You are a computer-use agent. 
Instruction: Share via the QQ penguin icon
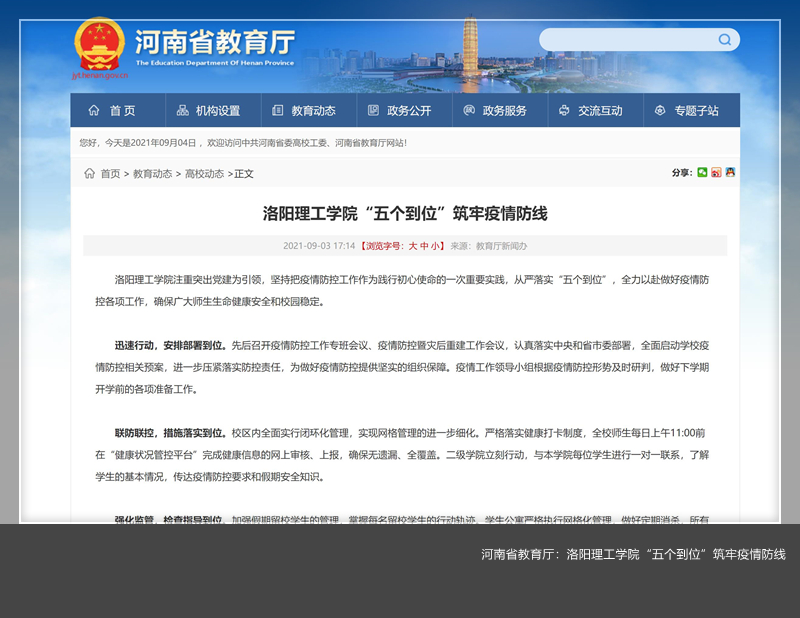(730, 173)
